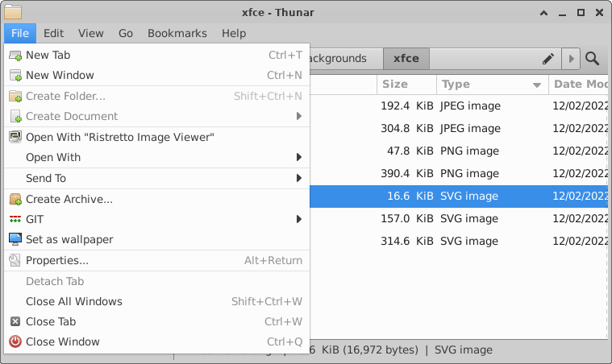Click the New Window icon
Screen dimensions: 612x364
15,75
